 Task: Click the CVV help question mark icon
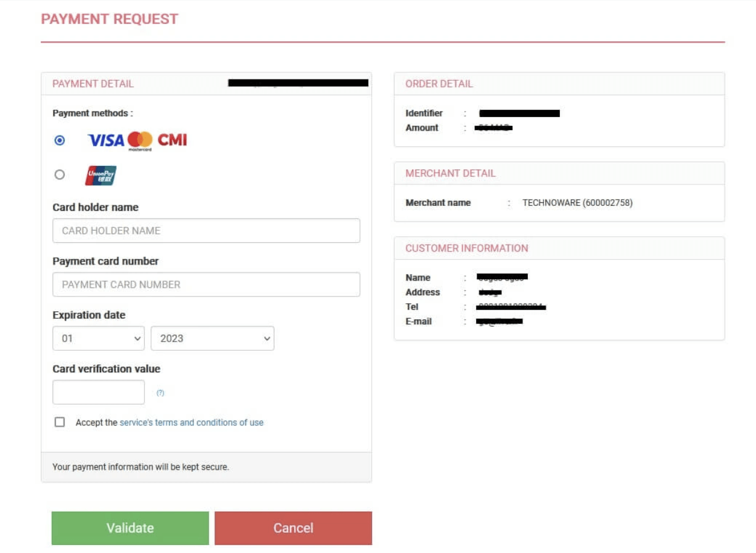pos(160,393)
